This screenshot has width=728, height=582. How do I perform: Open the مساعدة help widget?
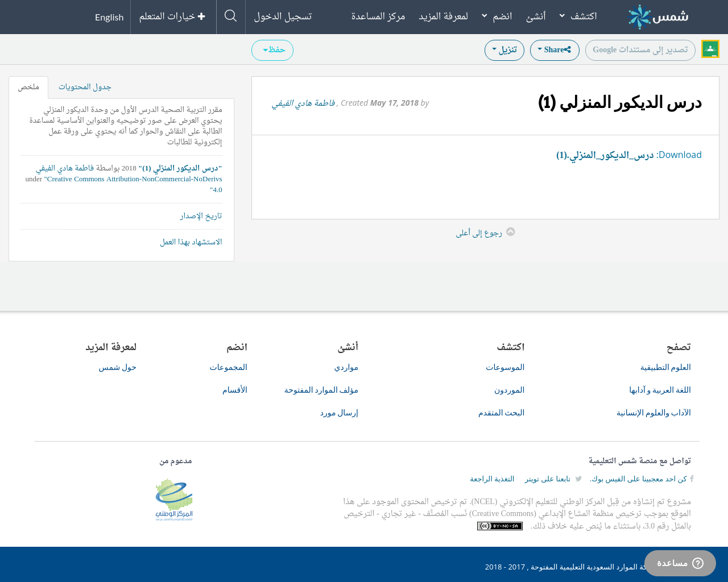(680, 563)
